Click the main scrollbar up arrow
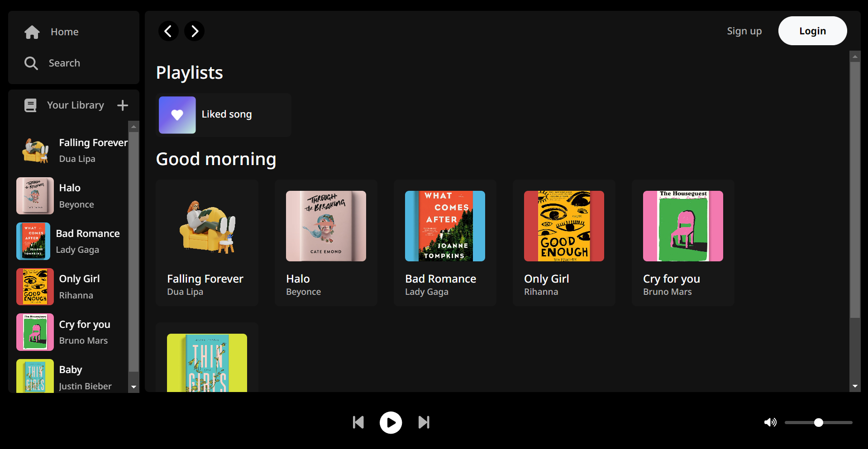This screenshot has height=449, width=868. pyautogui.click(x=855, y=57)
